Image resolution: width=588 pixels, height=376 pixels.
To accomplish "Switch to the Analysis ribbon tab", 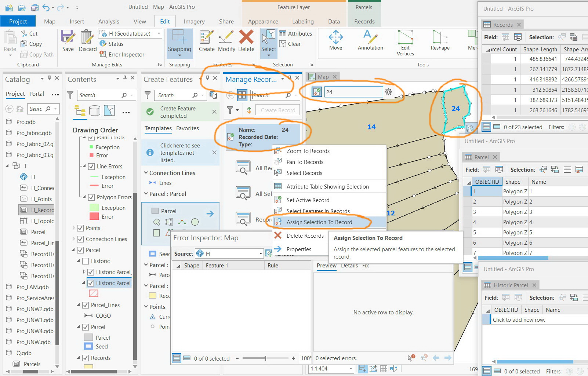I will coord(109,21).
